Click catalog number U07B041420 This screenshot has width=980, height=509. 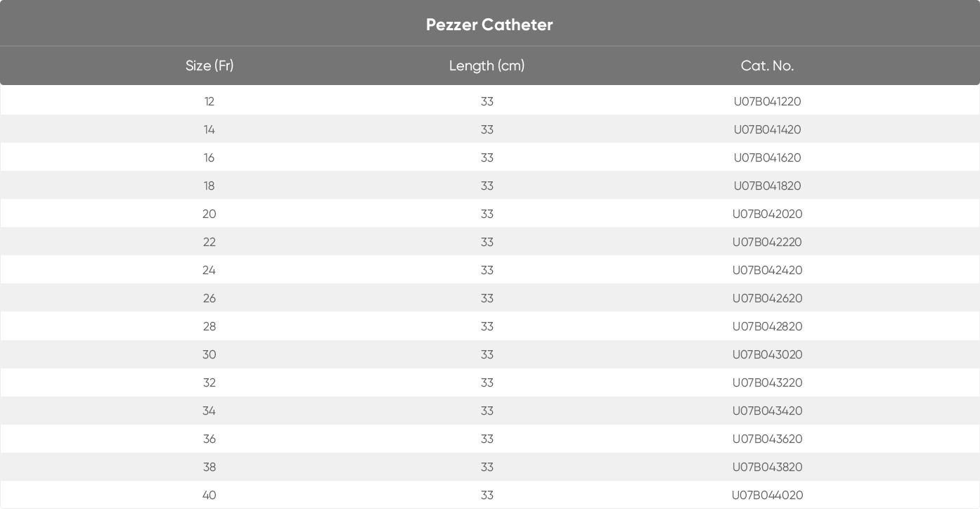coord(767,129)
